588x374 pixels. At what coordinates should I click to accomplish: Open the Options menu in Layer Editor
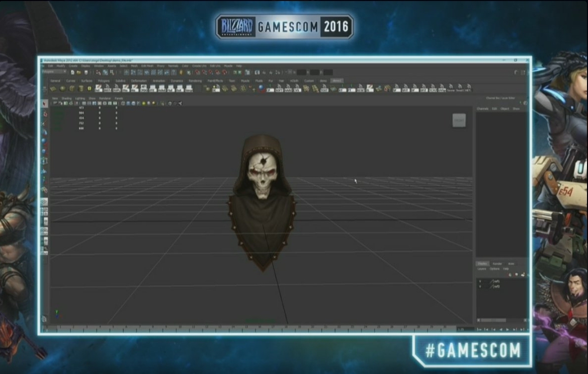pos(495,269)
